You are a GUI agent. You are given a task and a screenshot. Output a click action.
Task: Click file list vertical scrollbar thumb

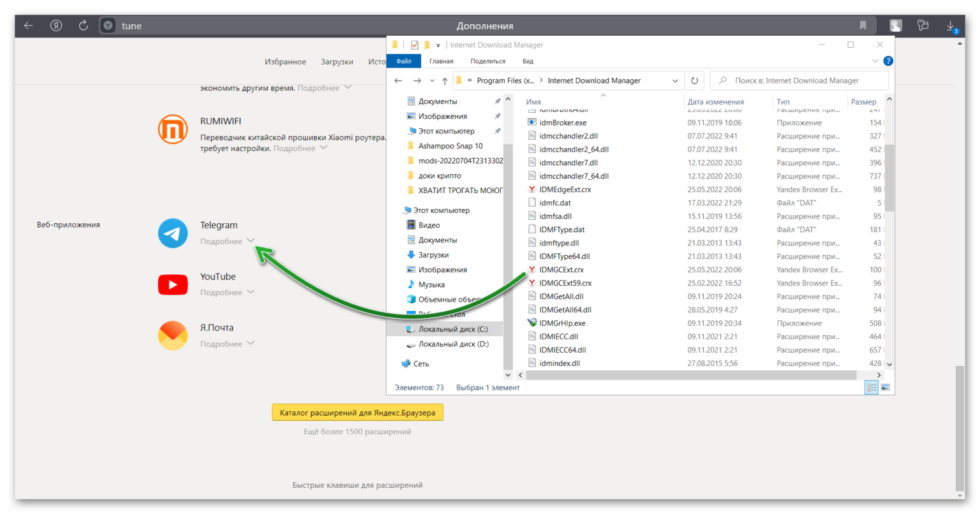[889, 177]
